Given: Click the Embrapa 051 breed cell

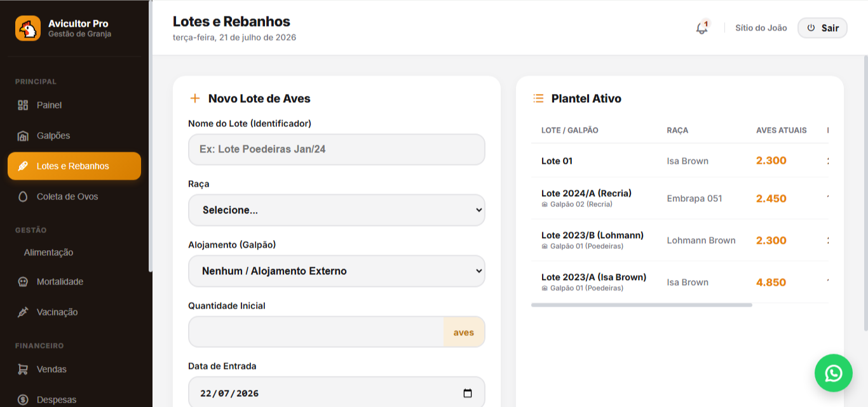Looking at the screenshot, I should pyautogui.click(x=695, y=198).
